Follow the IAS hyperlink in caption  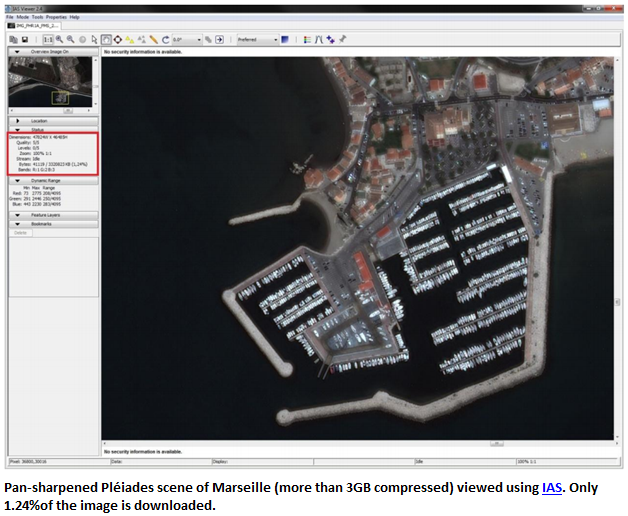coord(552,488)
